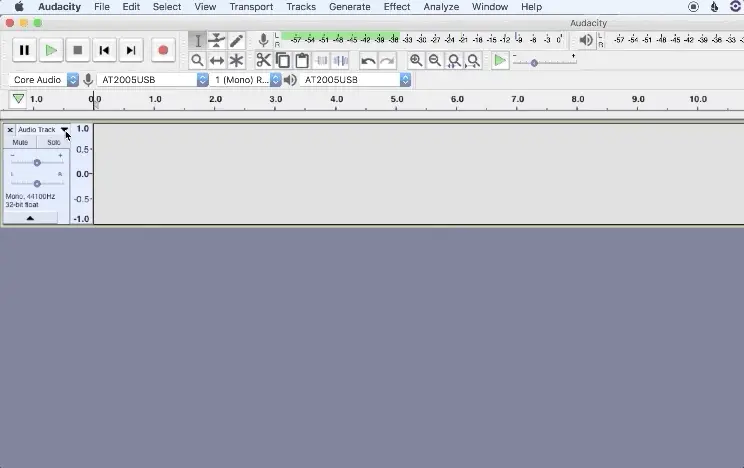This screenshot has width=744, height=468.
Task: Click inside the empty audio track waveform area
Action: pos(418,174)
